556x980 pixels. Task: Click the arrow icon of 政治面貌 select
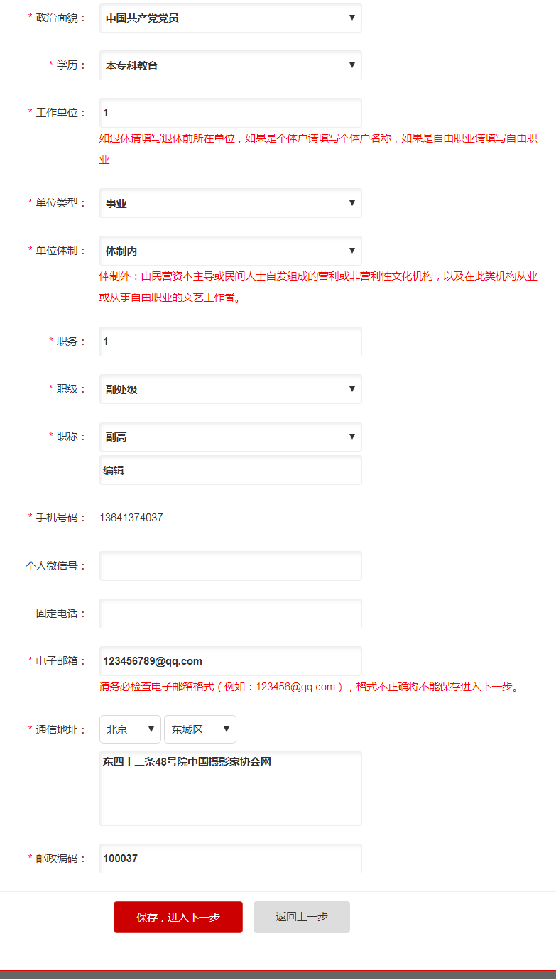pos(351,18)
